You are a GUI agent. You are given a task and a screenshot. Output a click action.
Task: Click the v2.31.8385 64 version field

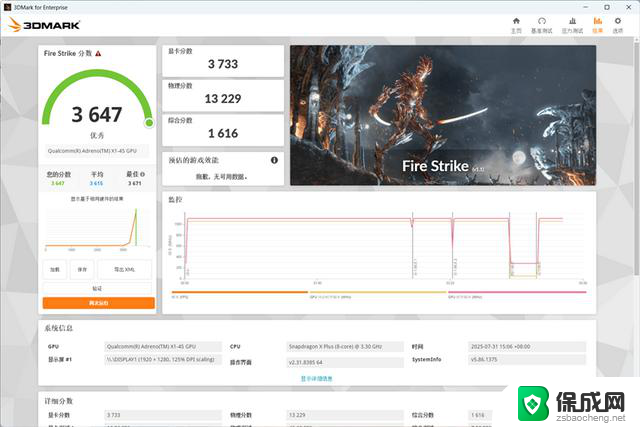(x=345, y=362)
